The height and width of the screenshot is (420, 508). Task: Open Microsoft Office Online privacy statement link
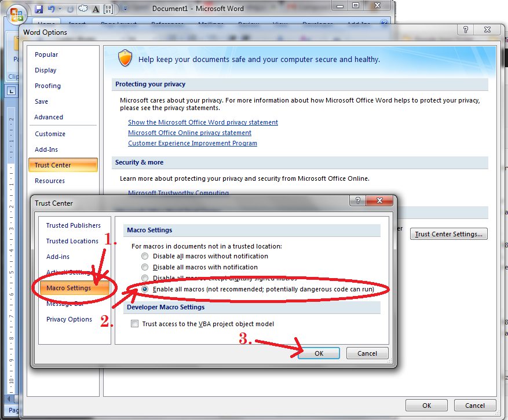(x=189, y=133)
